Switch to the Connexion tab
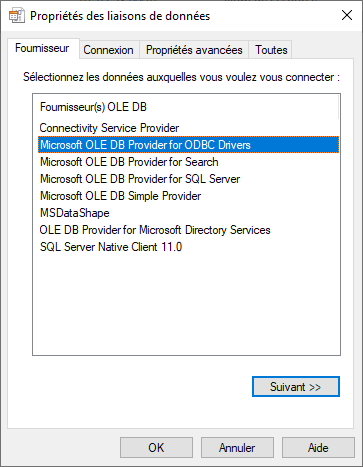This screenshot has width=363, height=467. pyautogui.click(x=108, y=50)
